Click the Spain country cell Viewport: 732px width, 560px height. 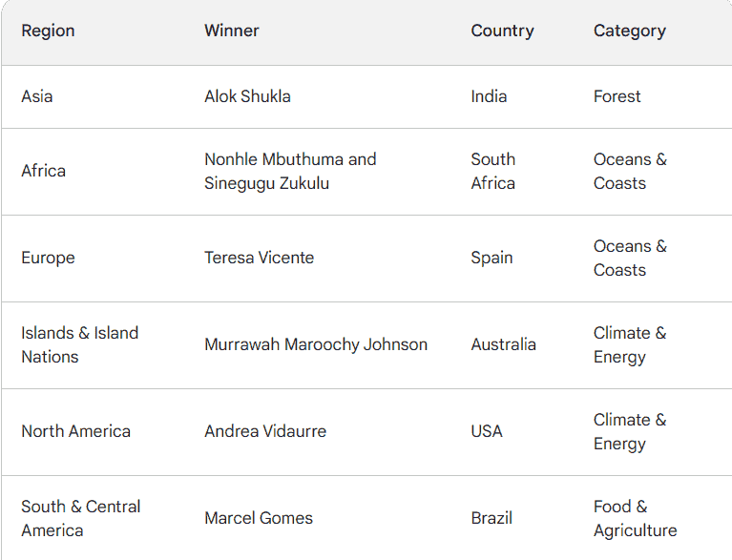click(491, 259)
